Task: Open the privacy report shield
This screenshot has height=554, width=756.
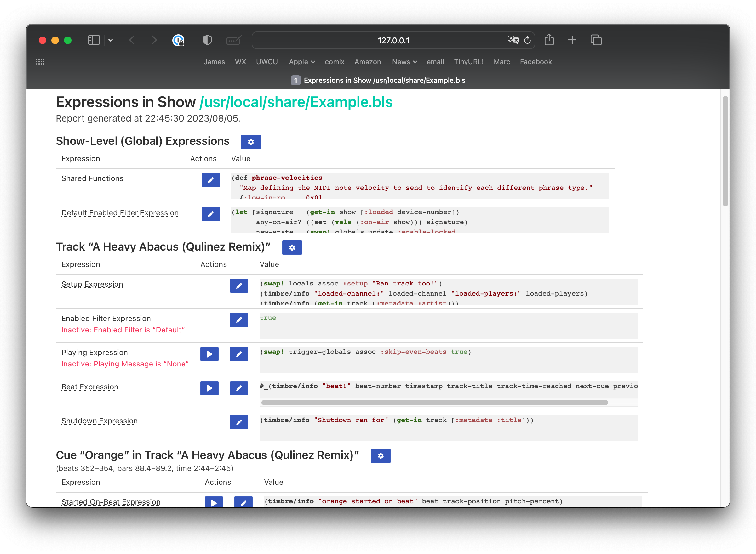Action: (x=207, y=40)
